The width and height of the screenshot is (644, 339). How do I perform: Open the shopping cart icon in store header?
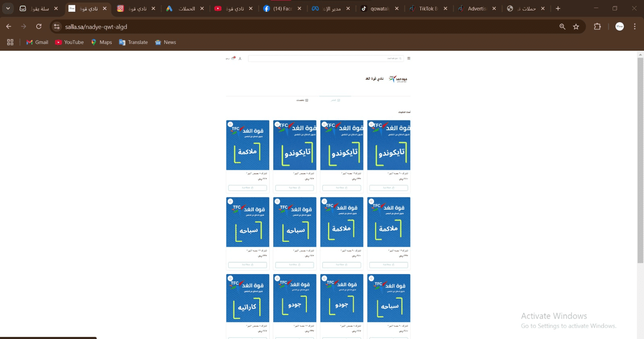click(x=233, y=58)
